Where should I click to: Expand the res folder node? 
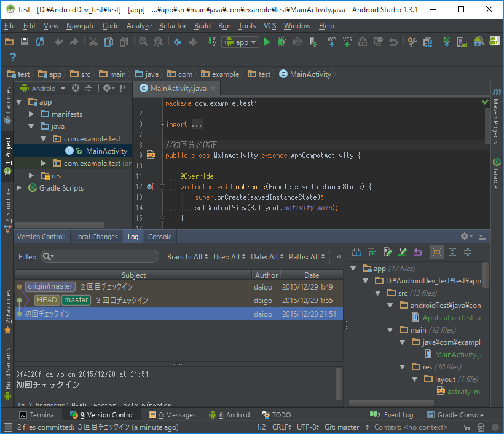point(31,176)
